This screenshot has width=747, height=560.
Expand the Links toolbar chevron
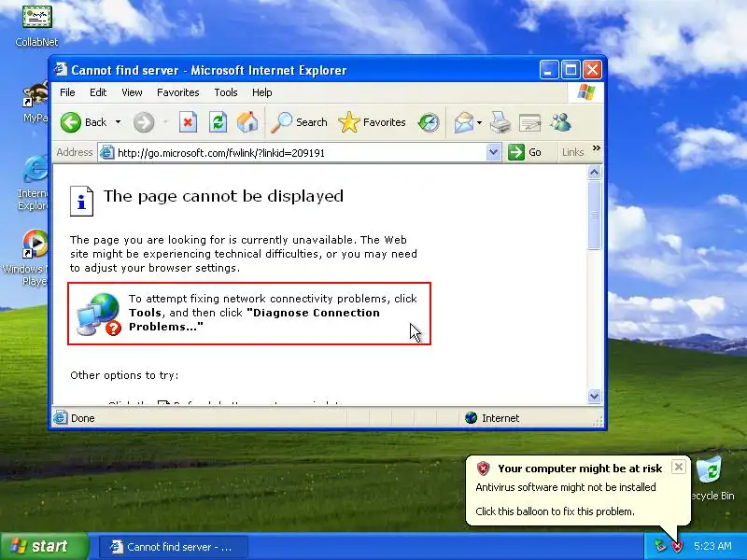pos(596,148)
